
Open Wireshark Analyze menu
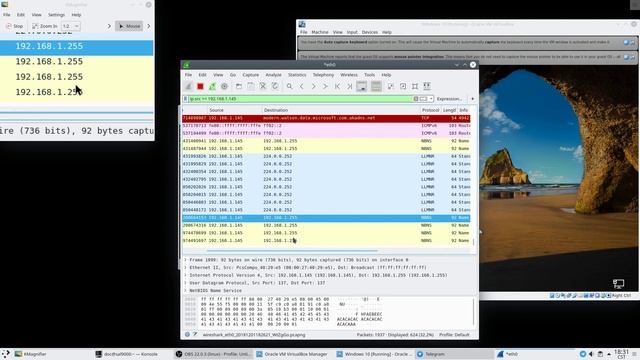pyautogui.click(x=273, y=75)
